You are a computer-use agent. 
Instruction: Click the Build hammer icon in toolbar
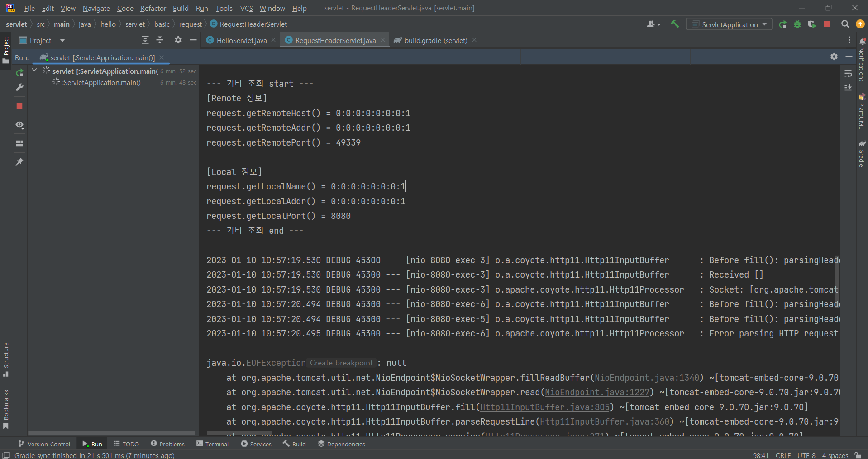pyautogui.click(x=675, y=24)
